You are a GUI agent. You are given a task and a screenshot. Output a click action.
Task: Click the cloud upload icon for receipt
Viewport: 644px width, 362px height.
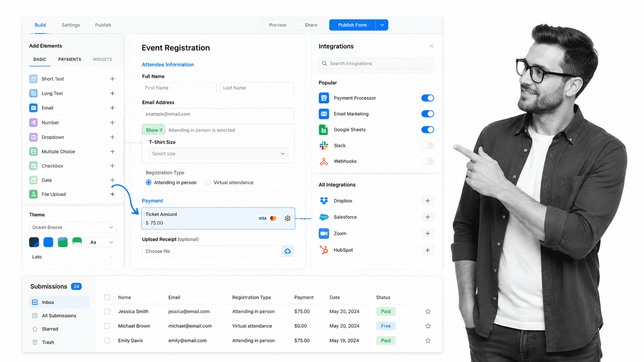click(288, 251)
